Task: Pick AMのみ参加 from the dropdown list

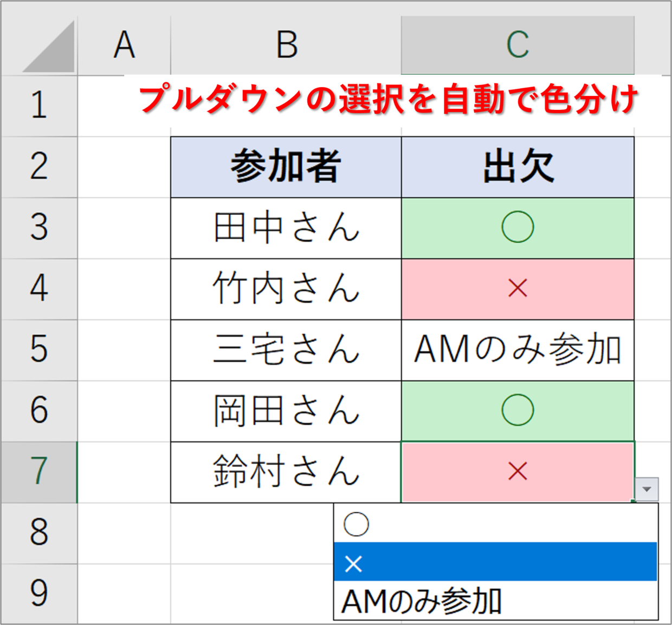Action: (495, 600)
